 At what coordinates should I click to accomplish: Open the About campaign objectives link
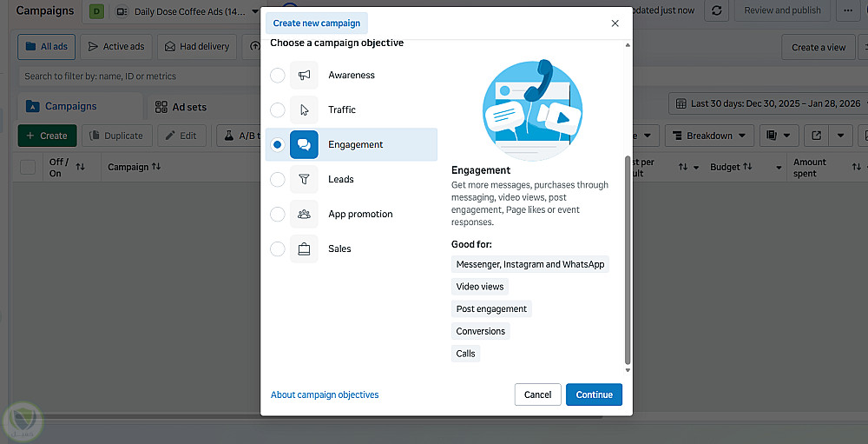(325, 394)
